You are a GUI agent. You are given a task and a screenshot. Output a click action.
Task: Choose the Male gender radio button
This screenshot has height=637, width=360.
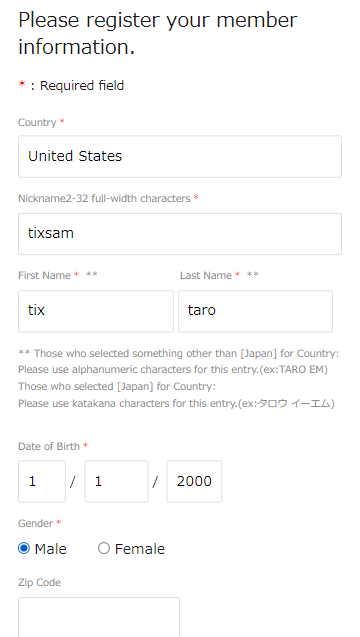pyautogui.click(x=24, y=549)
